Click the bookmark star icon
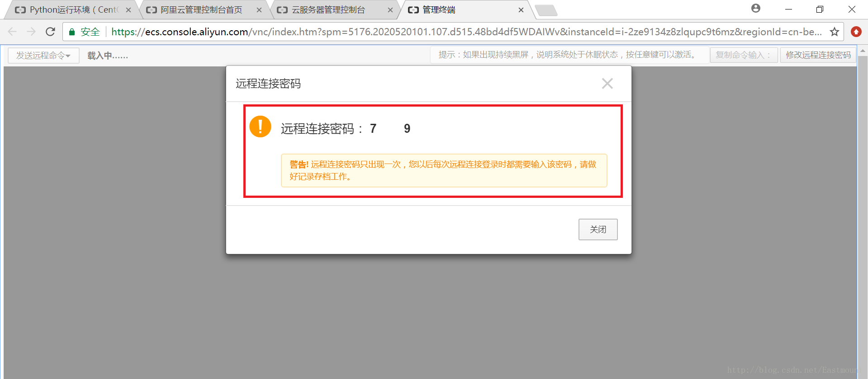This screenshot has height=379, width=868. pyautogui.click(x=834, y=32)
